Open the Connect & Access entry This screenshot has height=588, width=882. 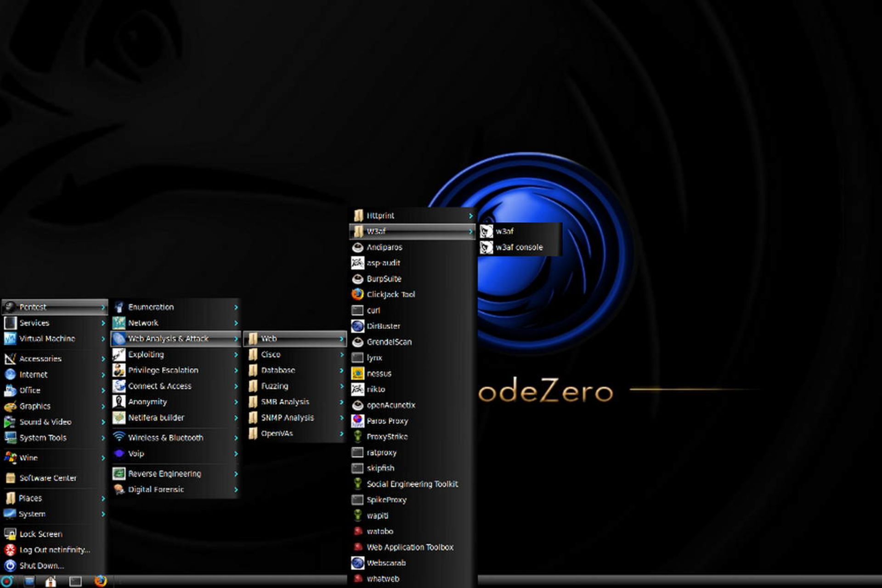click(x=176, y=386)
